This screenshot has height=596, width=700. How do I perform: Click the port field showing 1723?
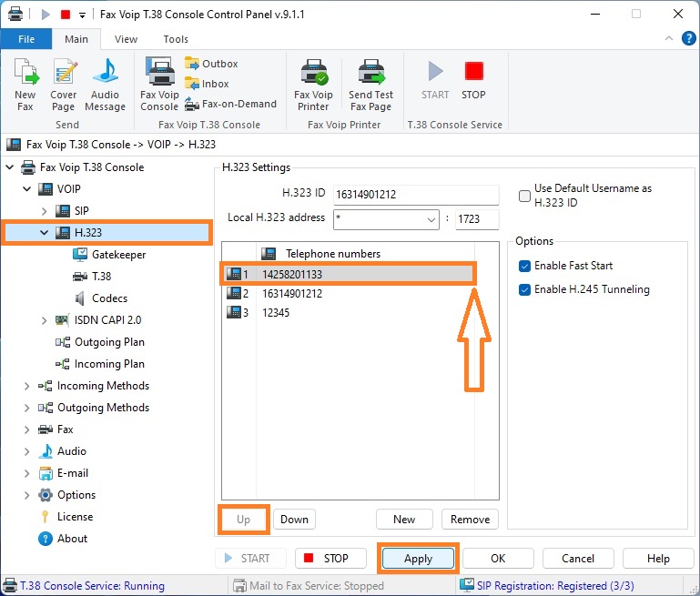477,219
